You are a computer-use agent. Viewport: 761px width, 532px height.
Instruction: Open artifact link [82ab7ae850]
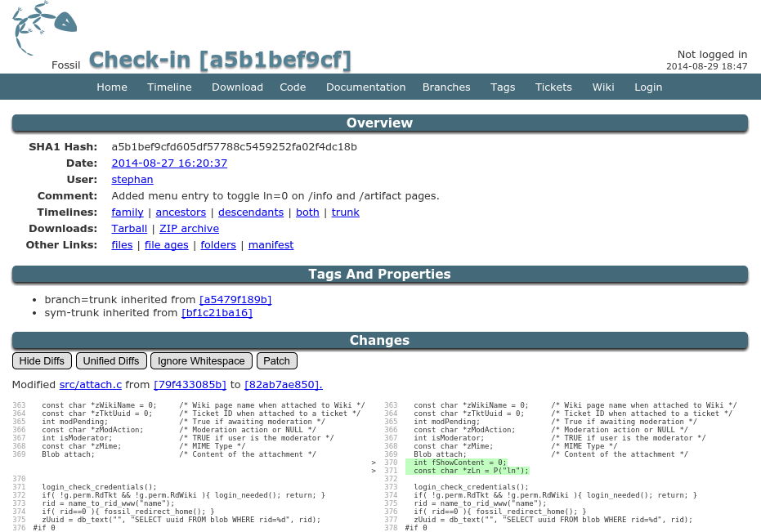point(284,384)
